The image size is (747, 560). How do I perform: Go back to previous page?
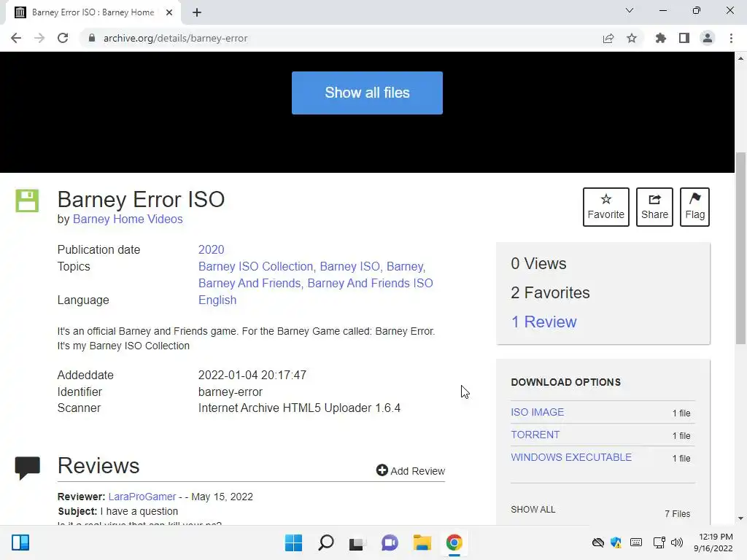point(16,38)
